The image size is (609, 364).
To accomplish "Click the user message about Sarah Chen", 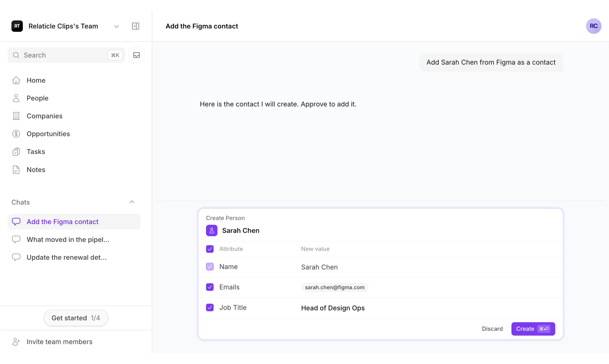I will [x=491, y=62].
